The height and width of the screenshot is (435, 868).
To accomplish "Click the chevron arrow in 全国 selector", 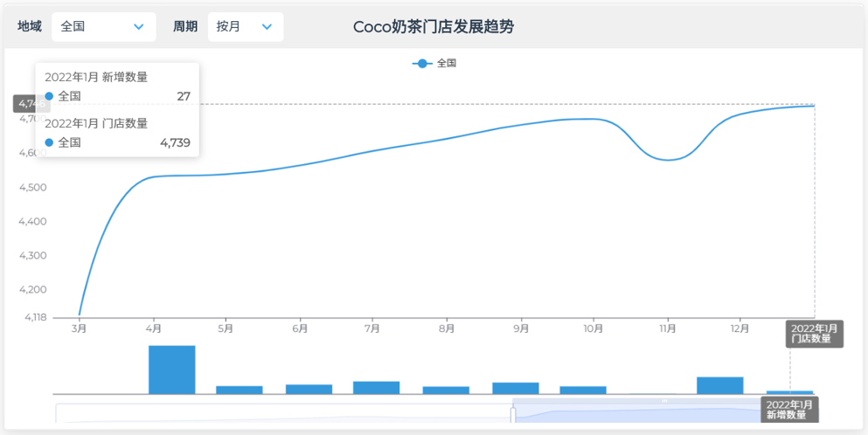I will [138, 27].
